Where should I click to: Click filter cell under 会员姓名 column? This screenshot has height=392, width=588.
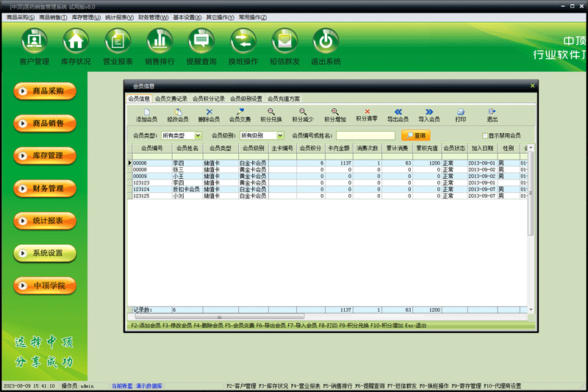coord(187,156)
